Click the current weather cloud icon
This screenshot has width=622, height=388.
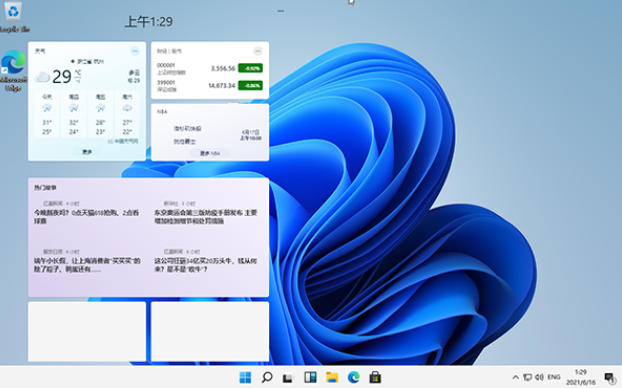coord(42,77)
